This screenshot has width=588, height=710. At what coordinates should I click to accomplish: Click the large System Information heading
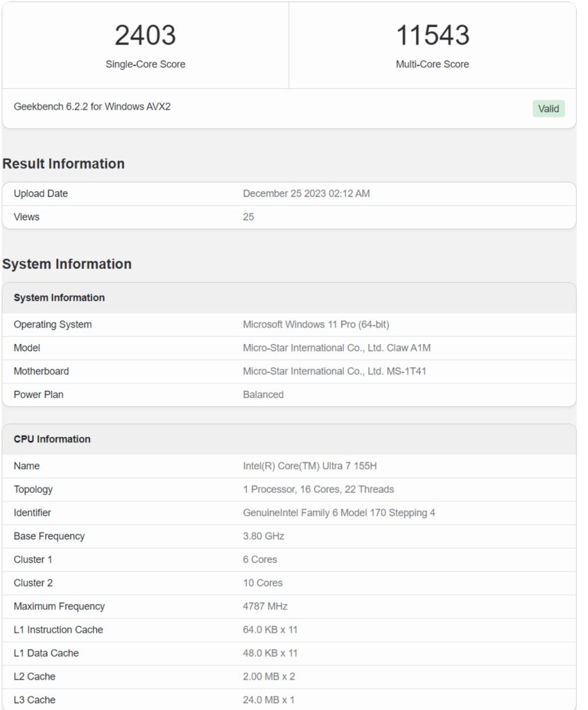coord(67,264)
